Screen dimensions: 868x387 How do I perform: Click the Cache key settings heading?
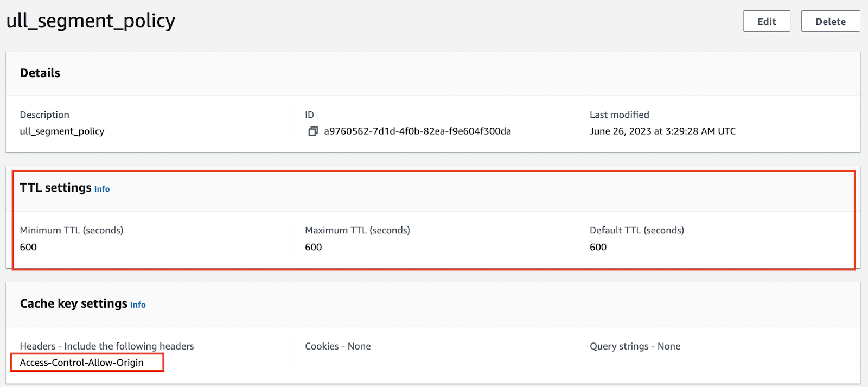pyautogui.click(x=73, y=304)
